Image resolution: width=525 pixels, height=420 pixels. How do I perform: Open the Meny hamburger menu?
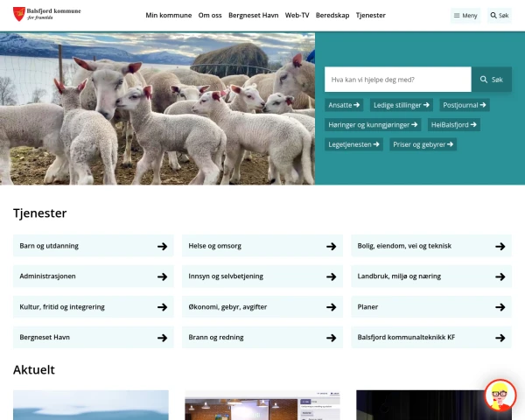[465, 16]
